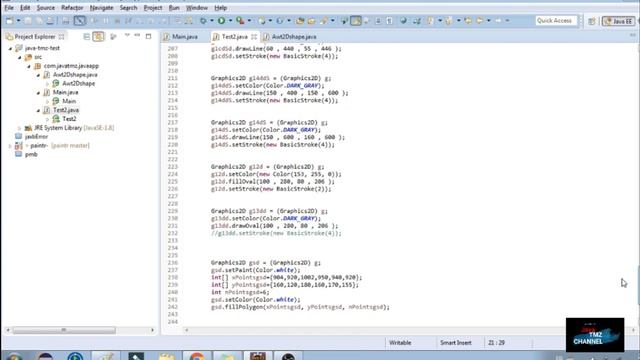Viewport: 640px width, 360px height.
Task: Switch to the Main.java editor tab
Action: point(180,37)
